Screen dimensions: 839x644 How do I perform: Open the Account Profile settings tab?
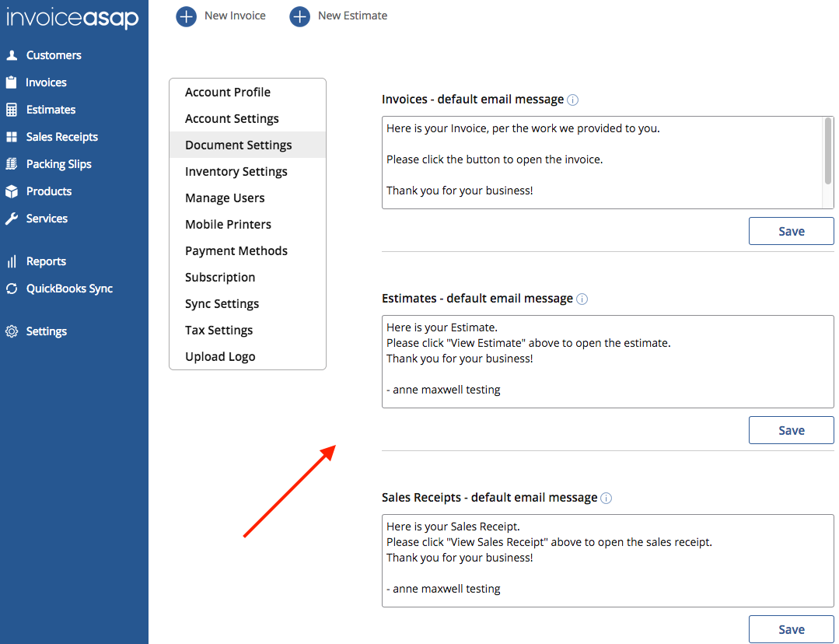coord(228,92)
